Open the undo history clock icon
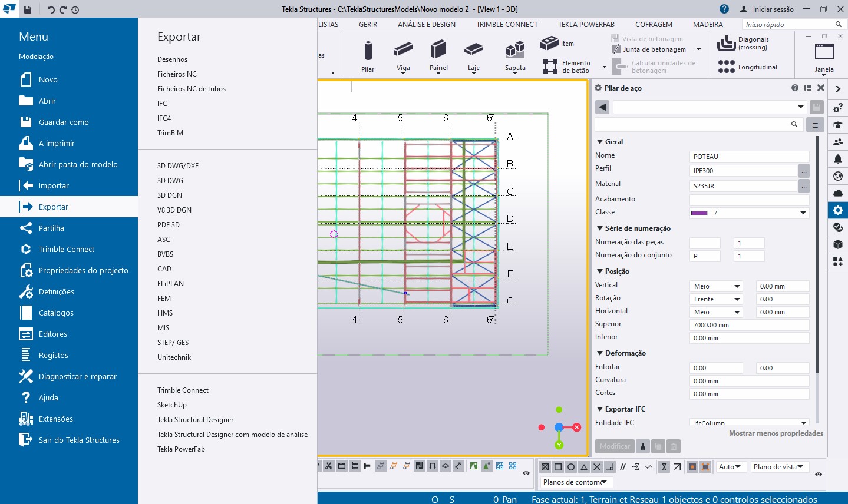The image size is (848, 504). (75, 9)
